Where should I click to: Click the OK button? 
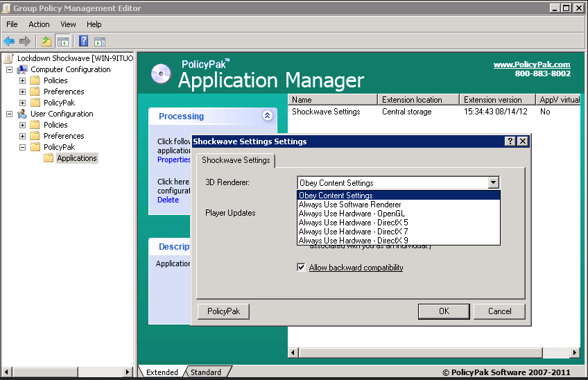click(444, 311)
